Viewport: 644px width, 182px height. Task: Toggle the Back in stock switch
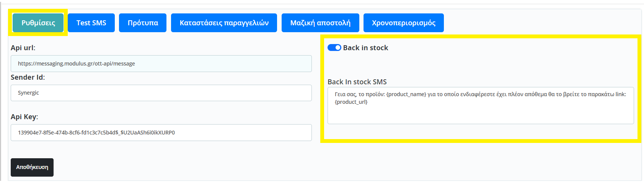click(x=334, y=48)
